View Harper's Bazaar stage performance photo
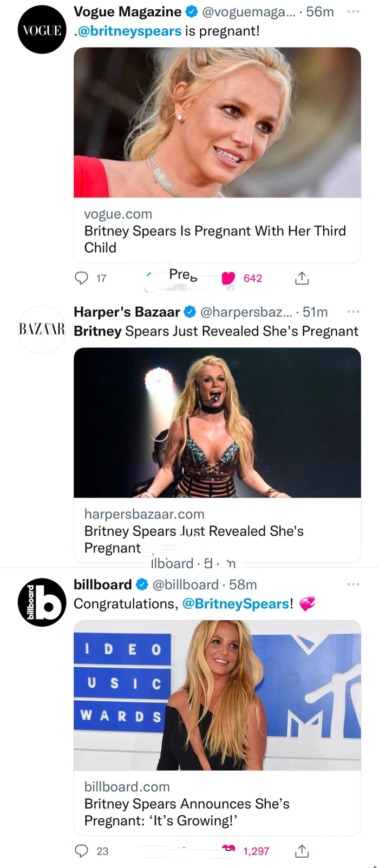379x868 pixels. pos(217,422)
